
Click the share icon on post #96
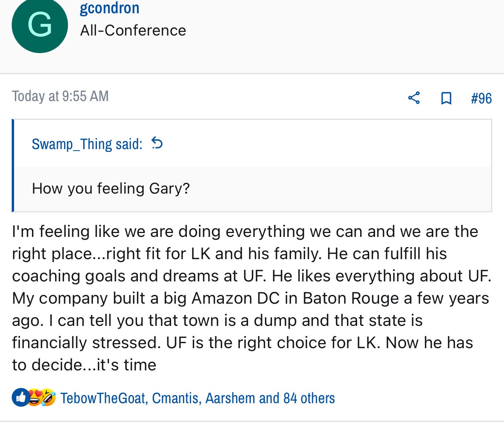pyautogui.click(x=414, y=98)
